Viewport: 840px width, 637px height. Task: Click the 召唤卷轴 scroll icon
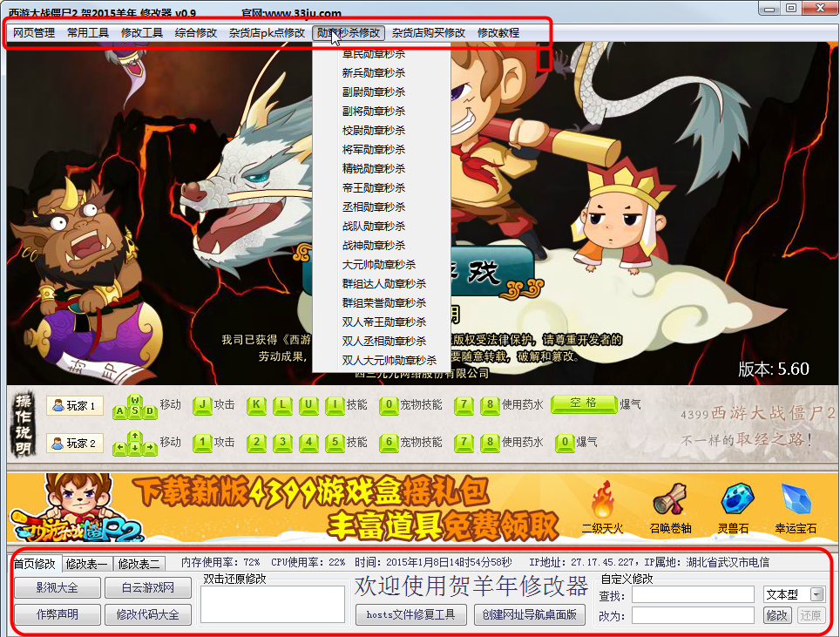point(670,499)
